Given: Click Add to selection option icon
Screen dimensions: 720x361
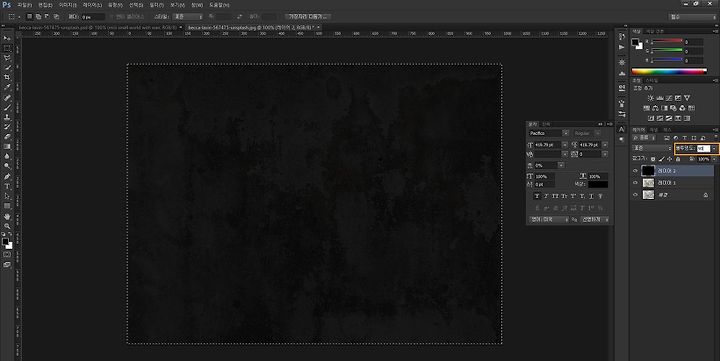Looking at the screenshot, I should tap(38, 17).
